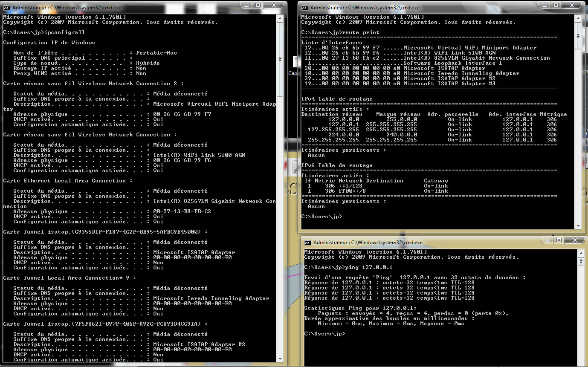Screen dimensions: 588x367
Task: Focus the ping window by clicking its title text
Action: [368, 243]
